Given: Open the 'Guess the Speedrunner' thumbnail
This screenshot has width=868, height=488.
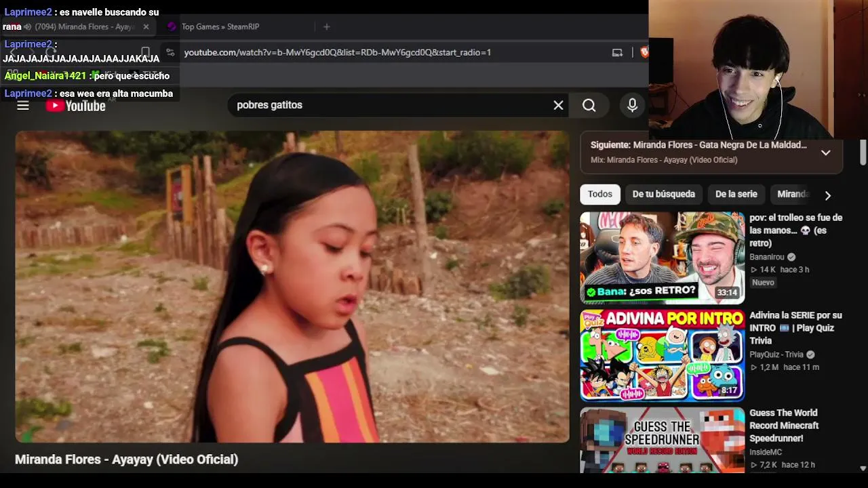Looking at the screenshot, I should (662, 439).
